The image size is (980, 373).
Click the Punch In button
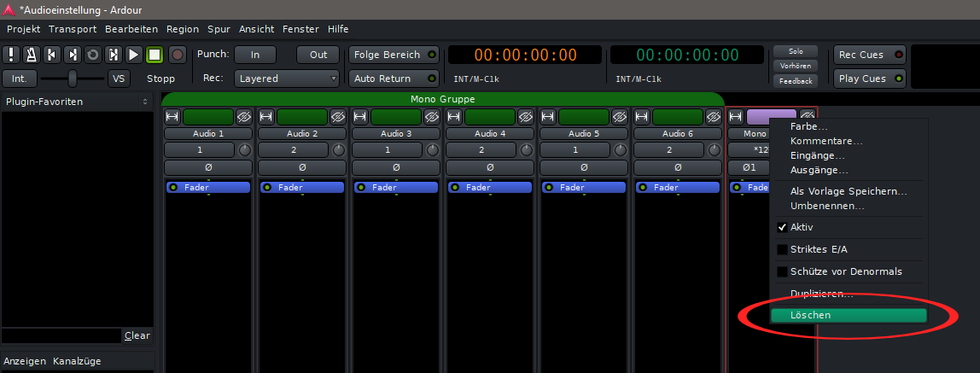(254, 55)
